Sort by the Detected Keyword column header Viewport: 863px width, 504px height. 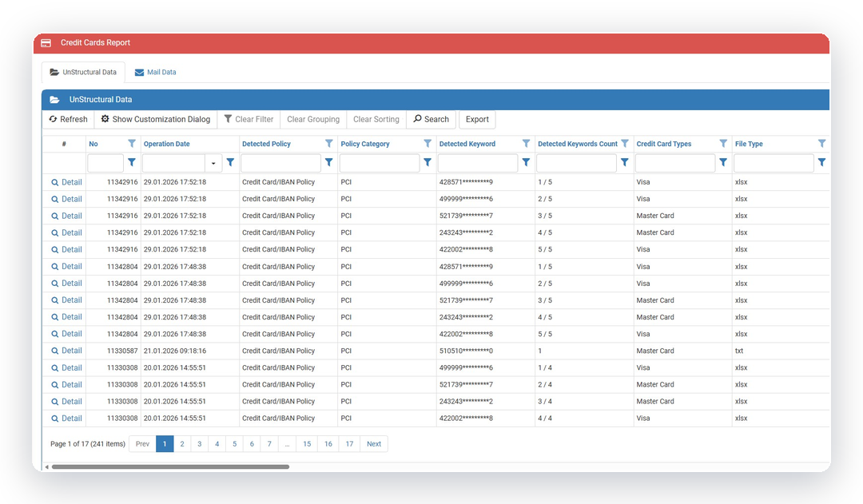coord(467,144)
